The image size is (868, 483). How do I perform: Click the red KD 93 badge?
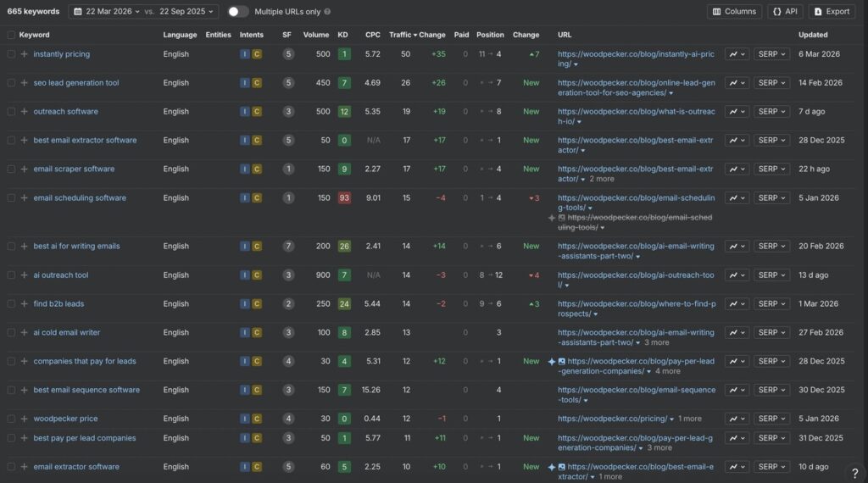tap(343, 198)
